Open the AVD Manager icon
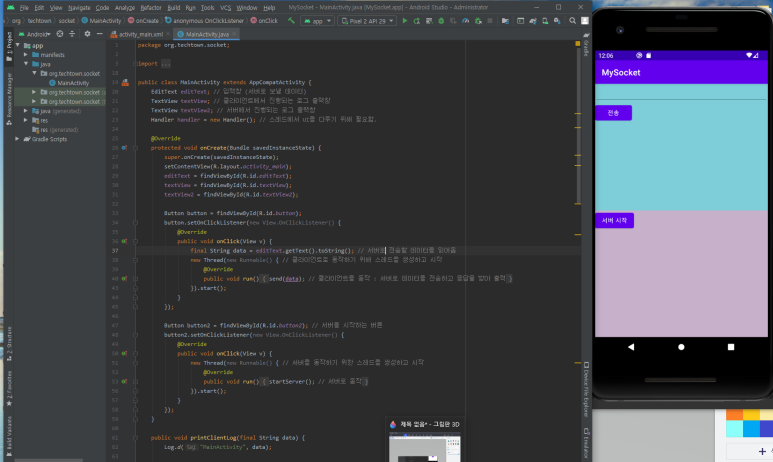The image size is (773, 462). pos(545,21)
